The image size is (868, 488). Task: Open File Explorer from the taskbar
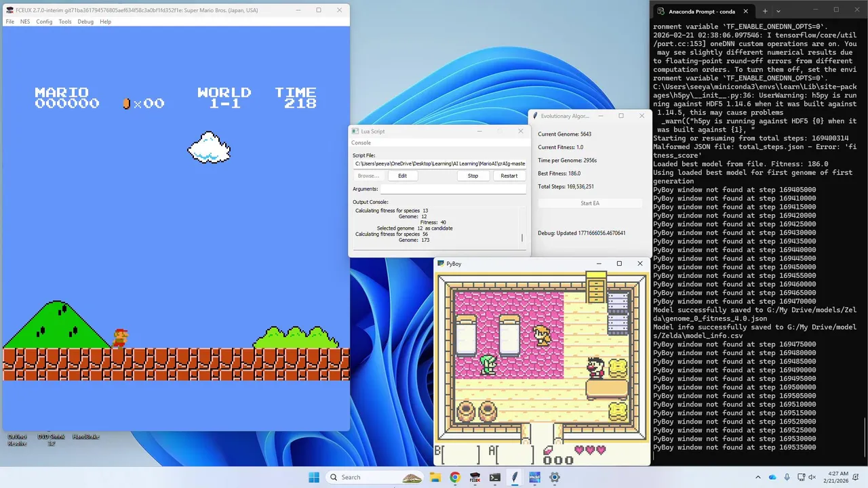tap(435, 477)
